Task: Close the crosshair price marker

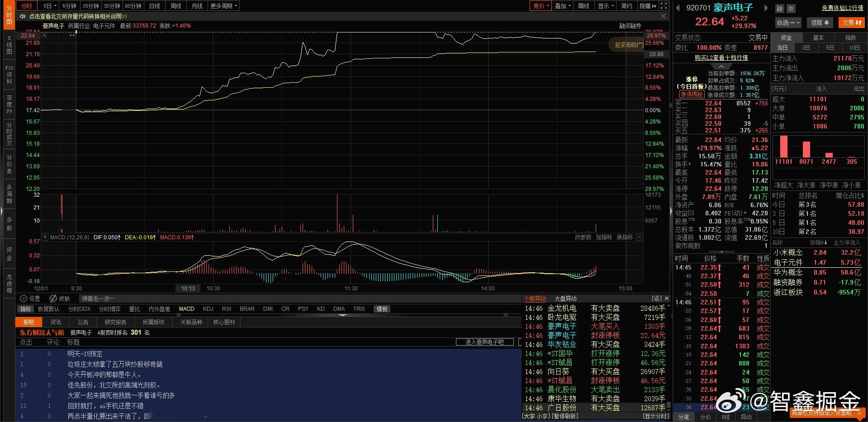Action: (44, 35)
